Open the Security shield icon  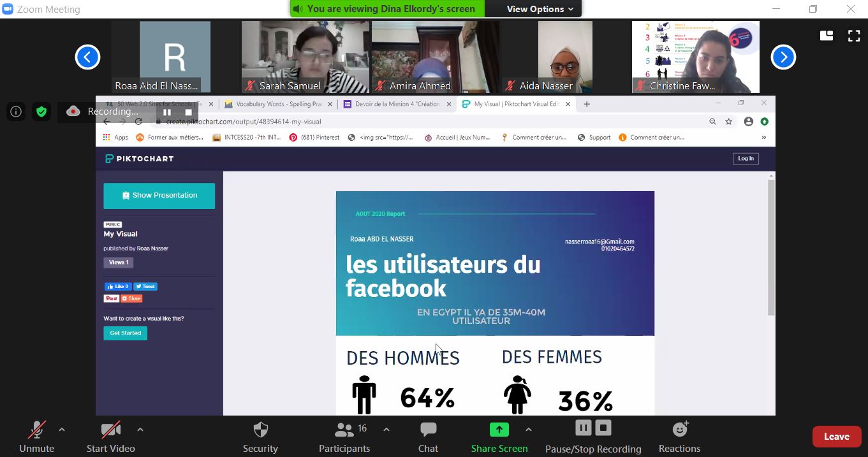260,430
